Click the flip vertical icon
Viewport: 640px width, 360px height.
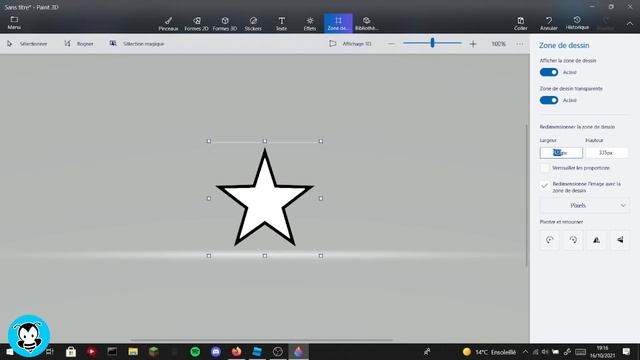point(620,240)
